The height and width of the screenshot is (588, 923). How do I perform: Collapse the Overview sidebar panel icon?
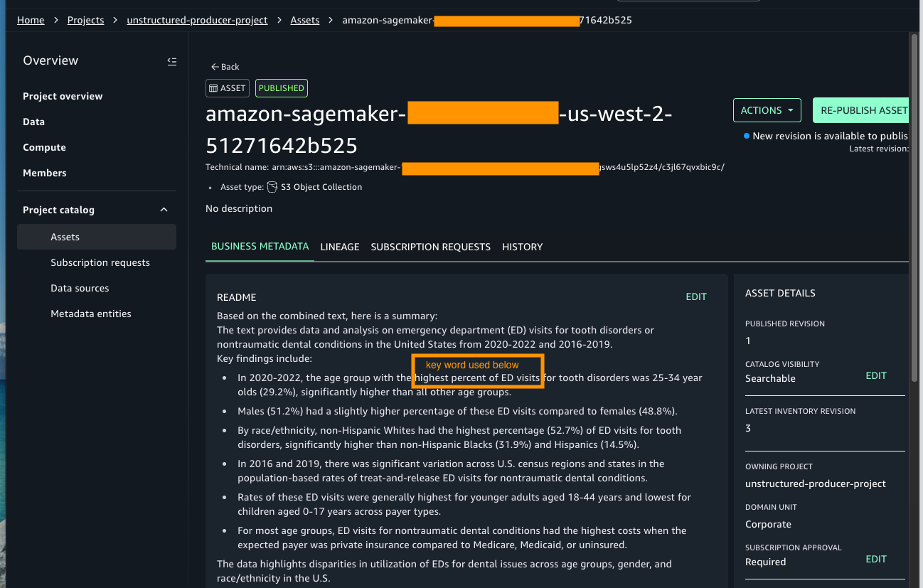click(171, 61)
